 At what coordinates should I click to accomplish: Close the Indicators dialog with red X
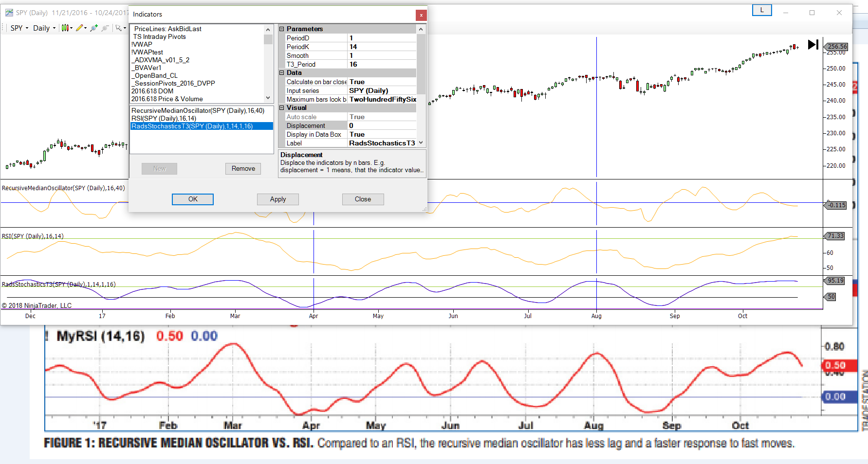point(421,16)
